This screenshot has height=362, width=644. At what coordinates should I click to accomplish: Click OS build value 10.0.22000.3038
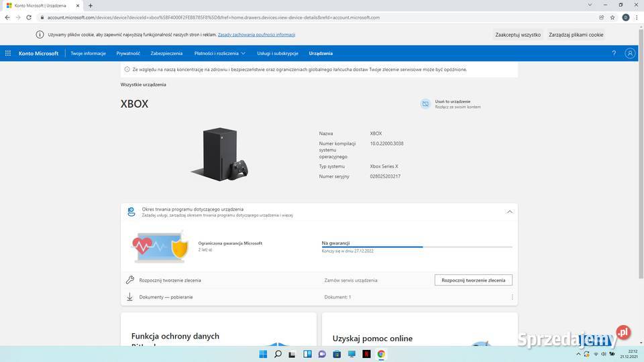coord(386,143)
